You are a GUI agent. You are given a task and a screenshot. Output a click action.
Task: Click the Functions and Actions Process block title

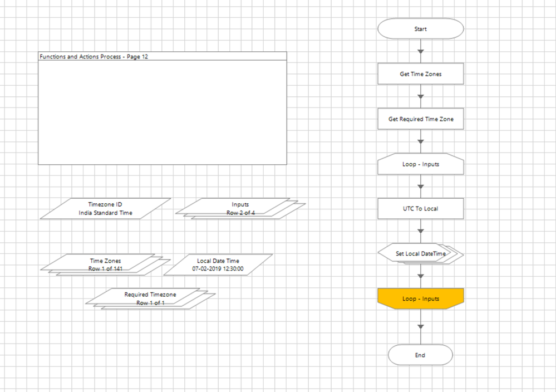click(x=94, y=56)
